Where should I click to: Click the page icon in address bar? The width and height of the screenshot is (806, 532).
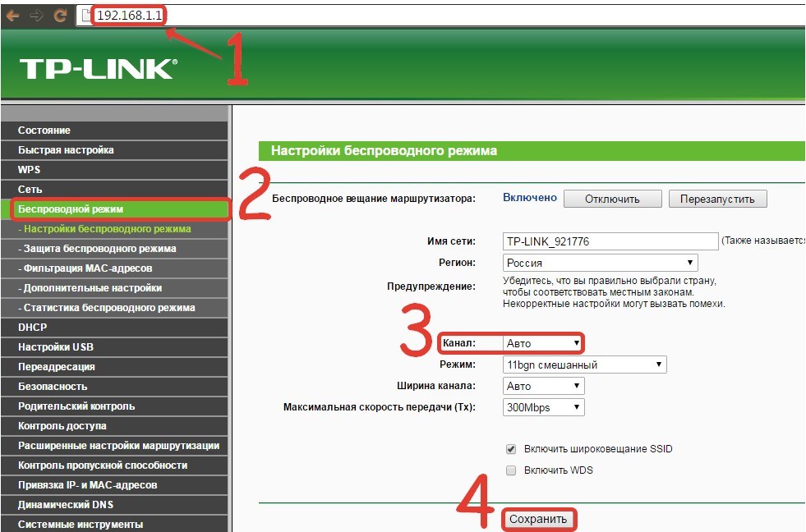click(85, 16)
